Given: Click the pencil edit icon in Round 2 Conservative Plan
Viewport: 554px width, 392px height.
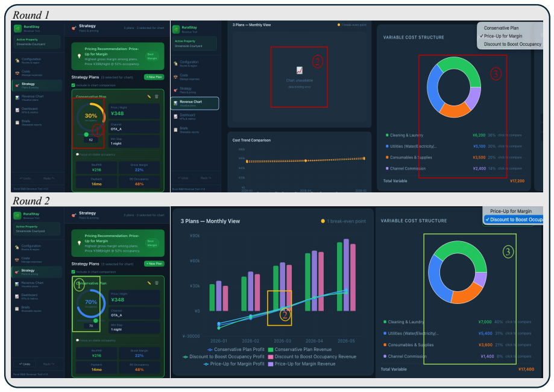Looking at the screenshot, I should 149,283.
